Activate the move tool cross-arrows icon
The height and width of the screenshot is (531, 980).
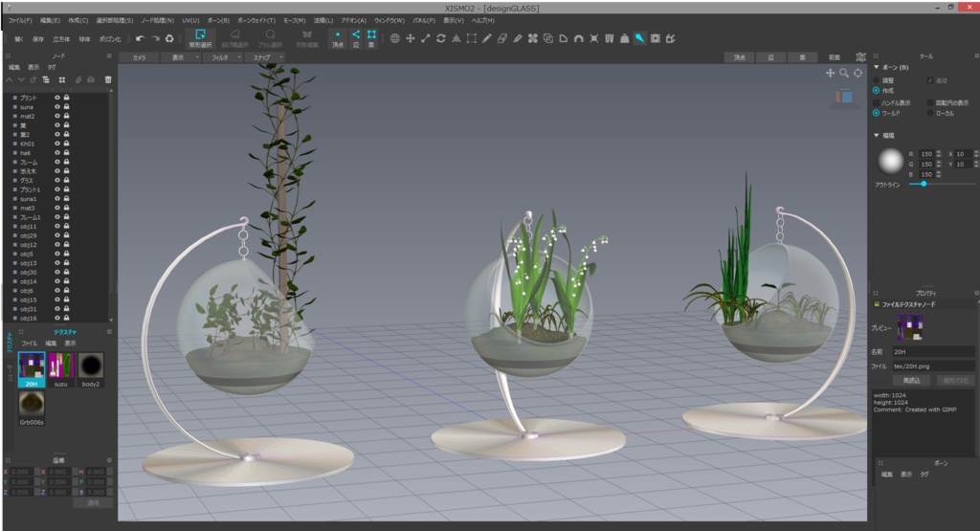coord(411,39)
